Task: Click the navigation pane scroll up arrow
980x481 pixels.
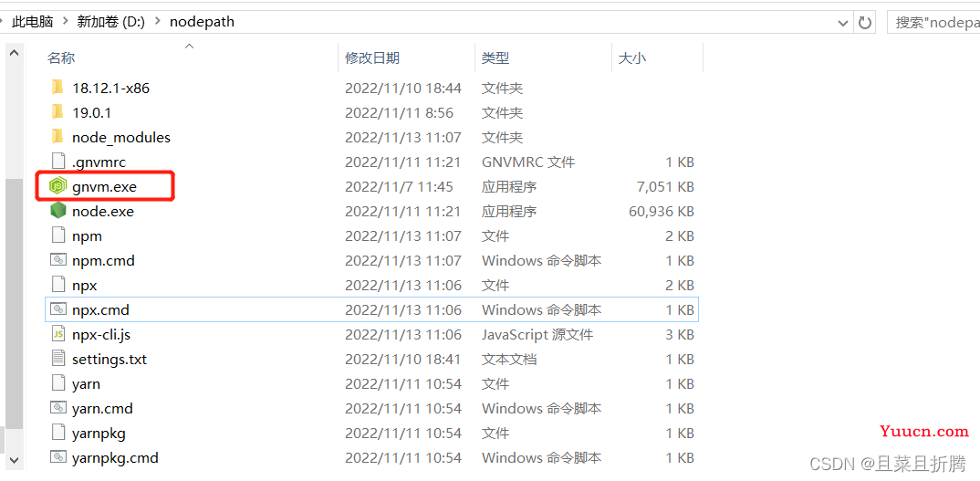Action: [x=14, y=54]
